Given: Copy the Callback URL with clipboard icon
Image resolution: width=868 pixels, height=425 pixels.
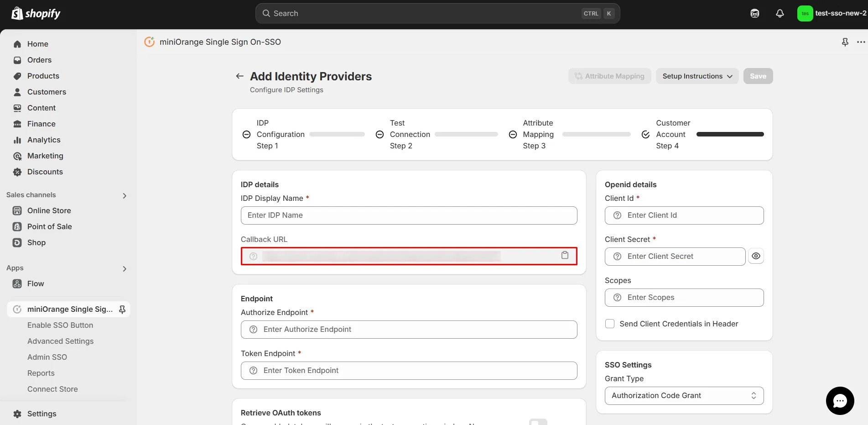Looking at the screenshot, I should [x=565, y=256].
